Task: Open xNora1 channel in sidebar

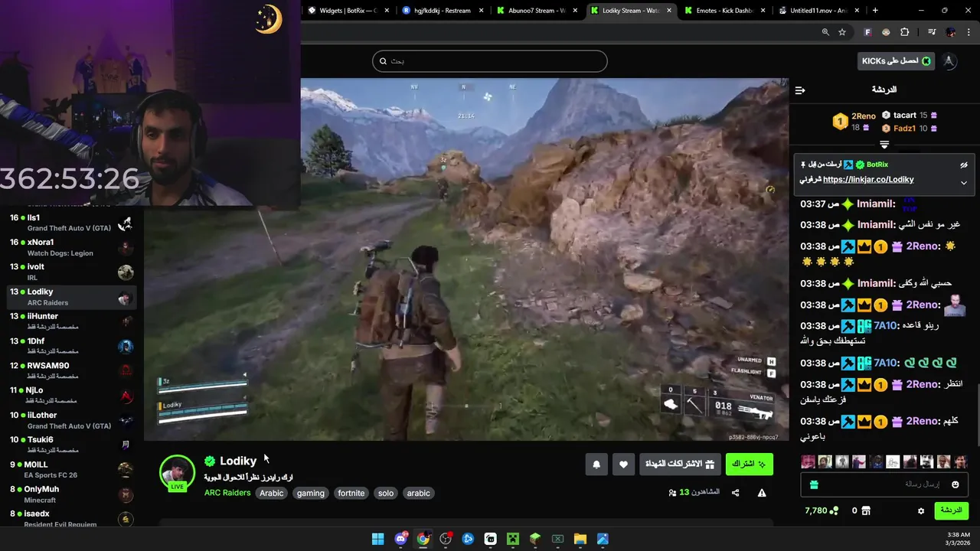Action: [x=72, y=247]
